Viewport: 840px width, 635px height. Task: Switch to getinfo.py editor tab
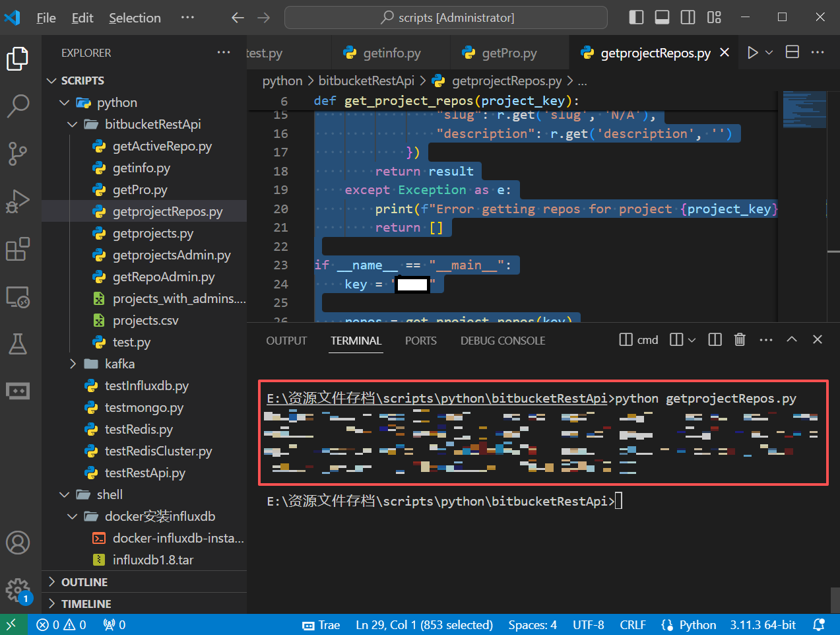[x=391, y=53]
